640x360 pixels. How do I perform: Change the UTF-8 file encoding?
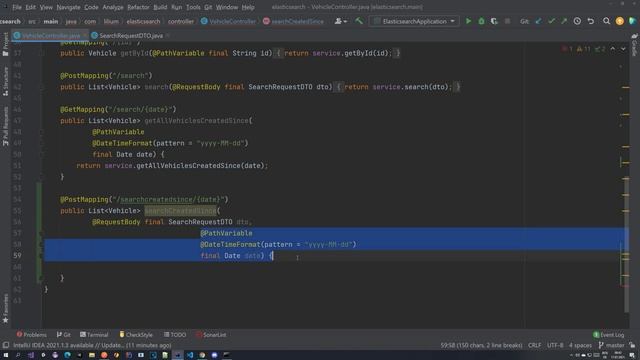[555, 345]
